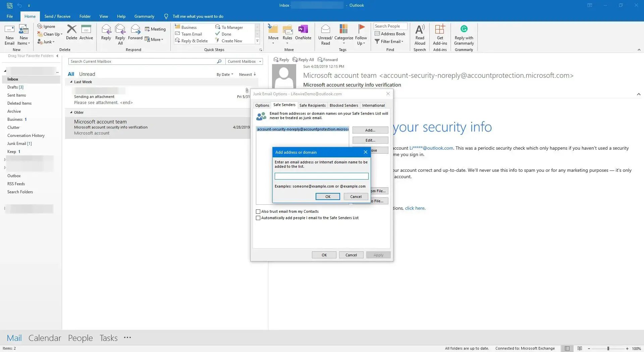Open the Folder ribbon tab
The height and width of the screenshot is (352, 644).
coord(85,16)
